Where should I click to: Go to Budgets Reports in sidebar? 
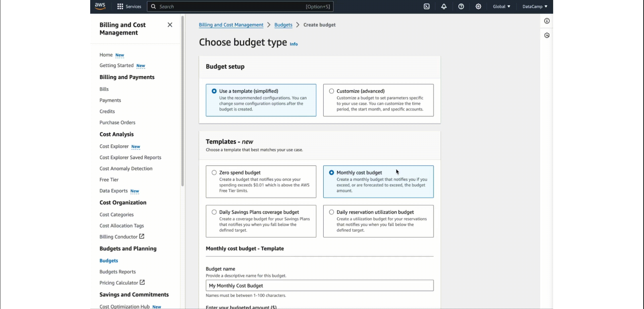[x=117, y=272]
